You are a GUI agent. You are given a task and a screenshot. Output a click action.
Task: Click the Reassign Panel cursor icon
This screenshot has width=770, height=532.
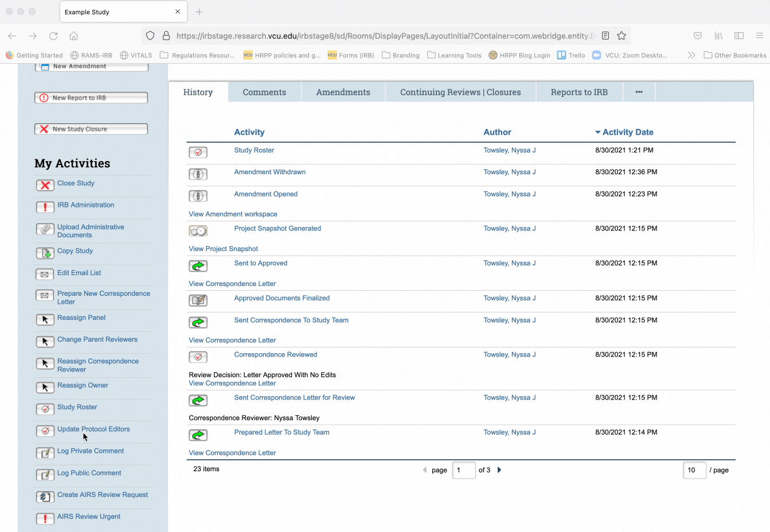tap(45, 319)
